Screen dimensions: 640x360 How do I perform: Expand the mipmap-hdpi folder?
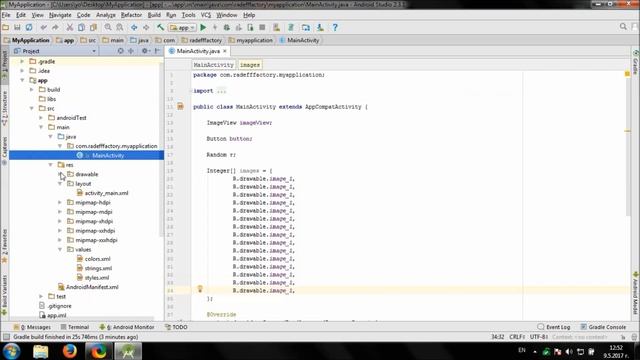pyautogui.click(x=60, y=202)
